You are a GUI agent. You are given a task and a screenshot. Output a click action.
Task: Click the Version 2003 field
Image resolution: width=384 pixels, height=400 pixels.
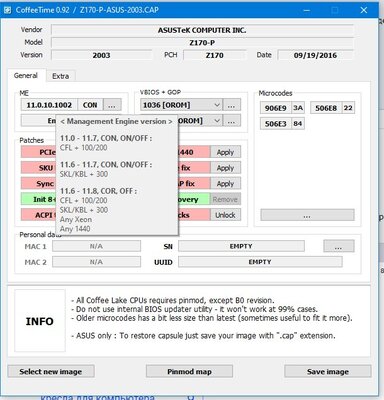(x=101, y=55)
